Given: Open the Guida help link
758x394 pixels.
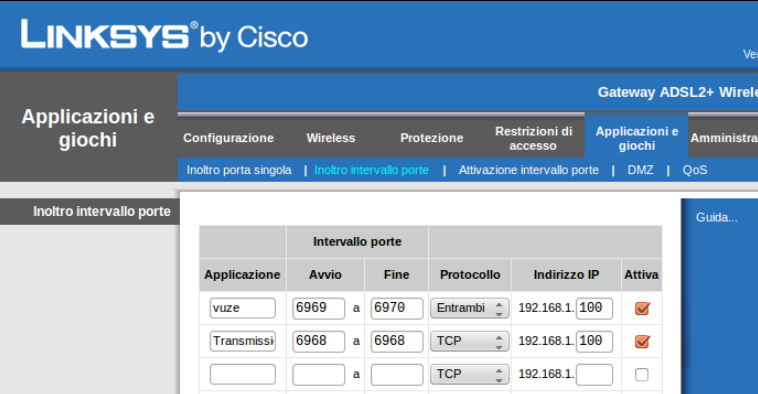Looking at the screenshot, I should (716, 218).
